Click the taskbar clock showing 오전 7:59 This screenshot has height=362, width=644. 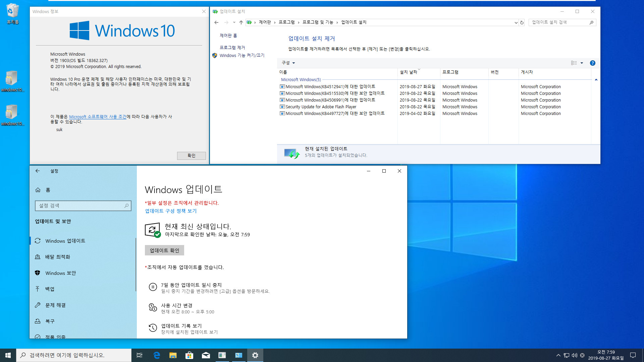[606, 355]
